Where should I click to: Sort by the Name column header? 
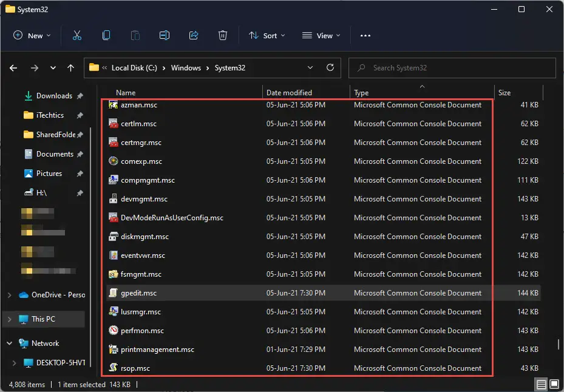(x=126, y=93)
